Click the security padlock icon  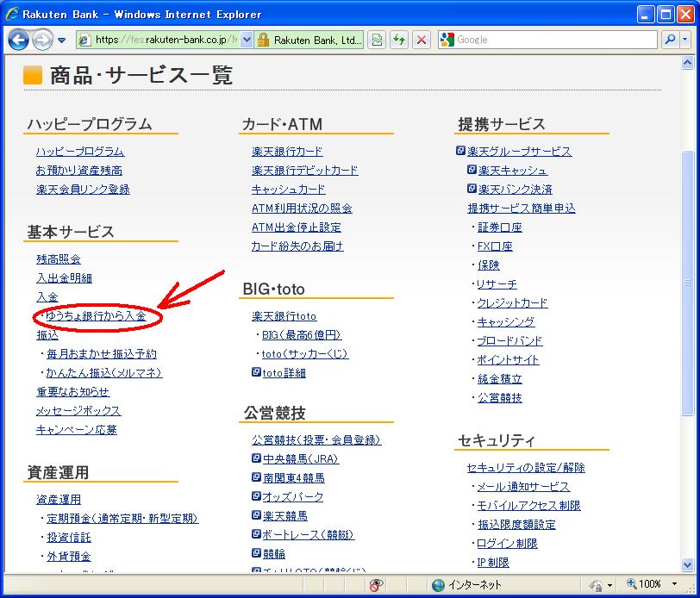coord(264,40)
